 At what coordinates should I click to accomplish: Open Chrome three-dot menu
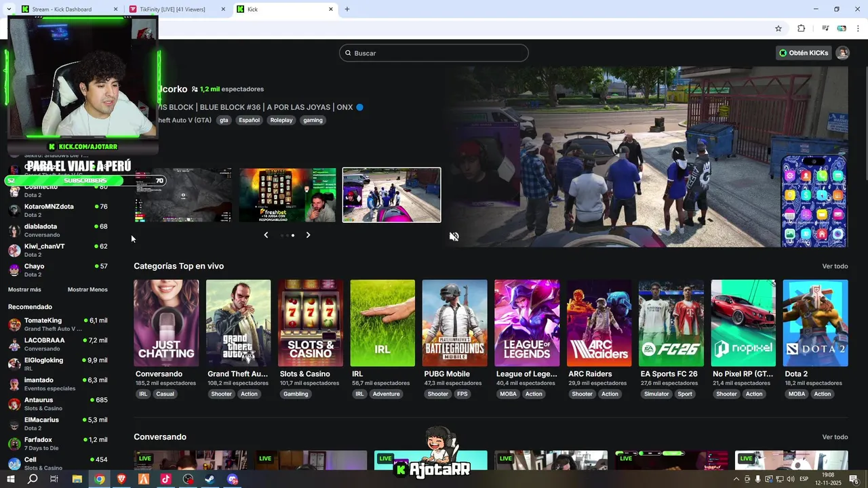859,28
